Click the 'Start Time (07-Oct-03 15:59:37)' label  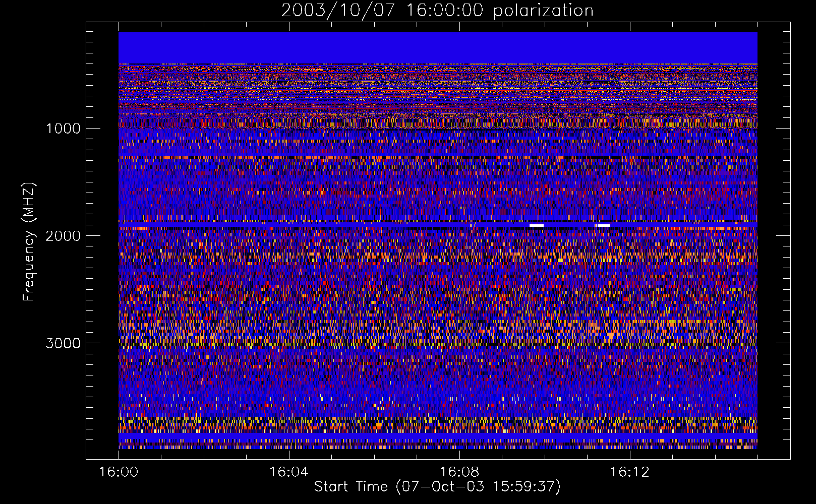pyautogui.click(x=437, y=487)
